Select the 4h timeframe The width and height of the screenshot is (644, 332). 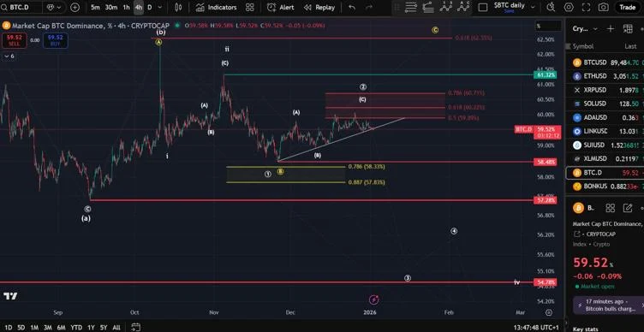coord(139,8)
